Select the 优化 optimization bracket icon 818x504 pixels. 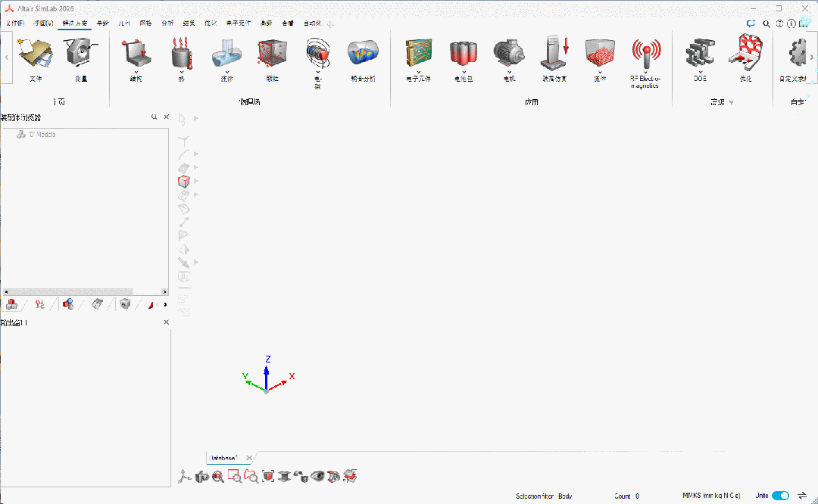pyautogui.click(x=746, y=53)
